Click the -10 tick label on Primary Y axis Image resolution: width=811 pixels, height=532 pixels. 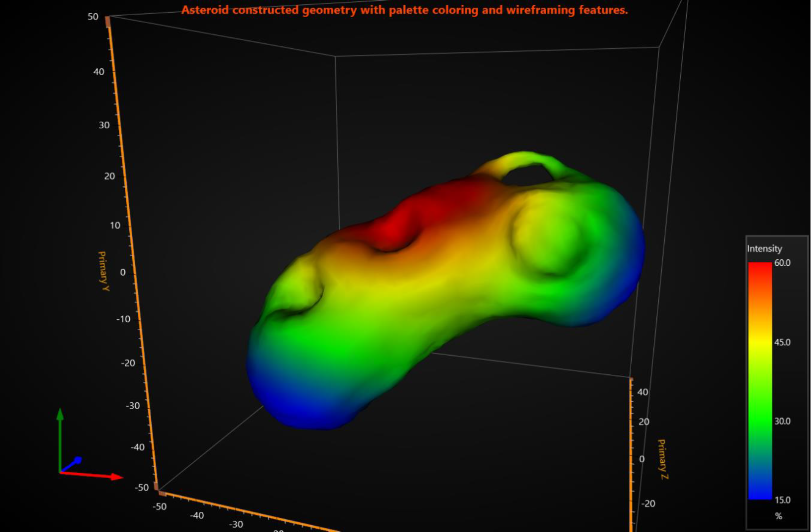tap(123, 319)
